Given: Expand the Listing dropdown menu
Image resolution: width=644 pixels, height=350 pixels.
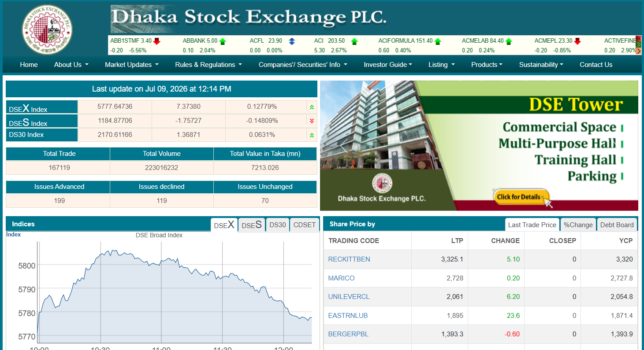Looking at the screenshot, I should click(x=441, y=65).
